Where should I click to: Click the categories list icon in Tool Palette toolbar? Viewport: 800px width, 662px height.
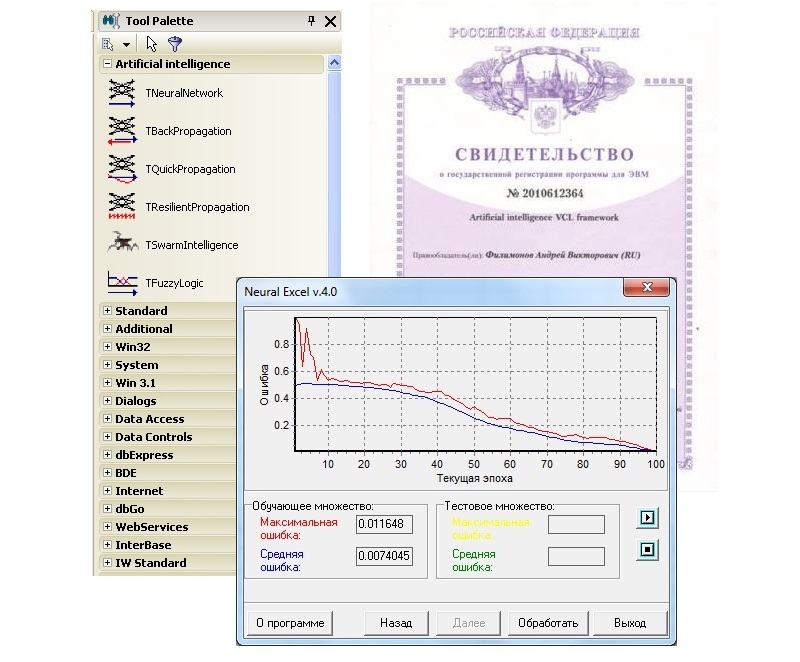(x=108, y=44)
